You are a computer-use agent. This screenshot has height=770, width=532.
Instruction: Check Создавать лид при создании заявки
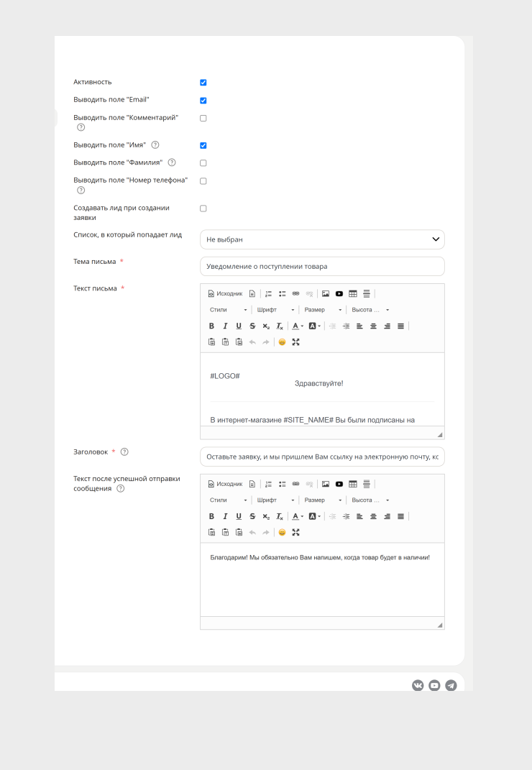[x=203, y=208]
